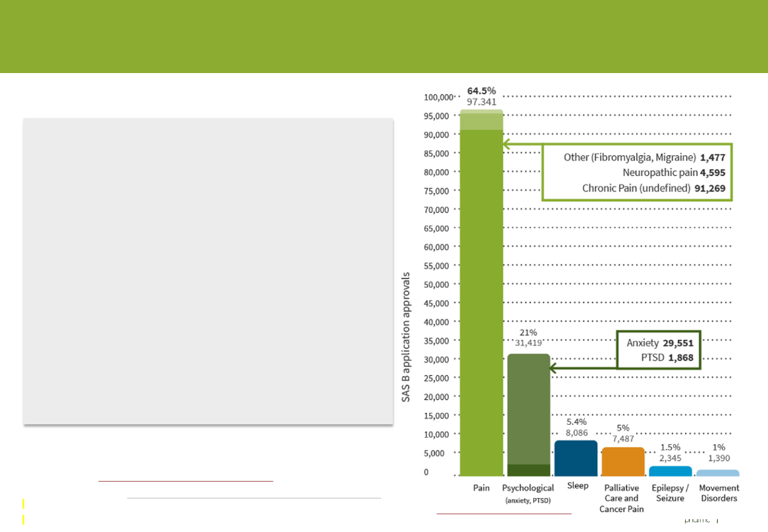
Task: Click the '64.5%' label above Pain bar
Action: 482,91
